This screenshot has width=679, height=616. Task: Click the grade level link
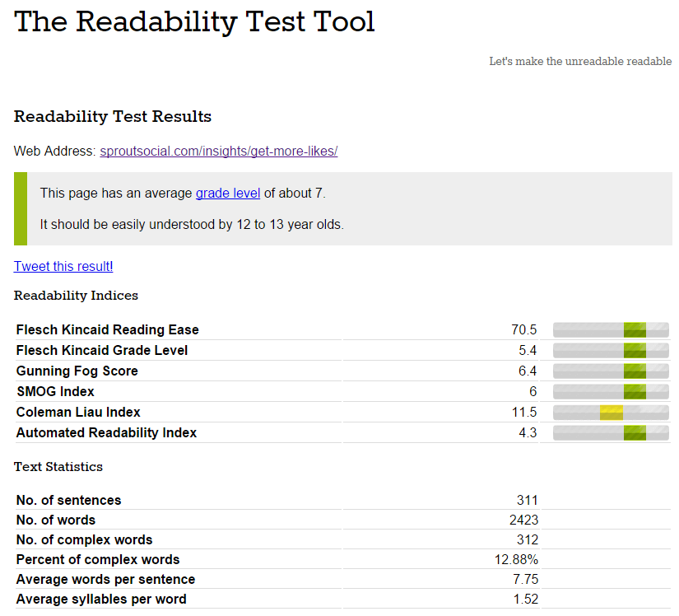click(x=228, y=194)
